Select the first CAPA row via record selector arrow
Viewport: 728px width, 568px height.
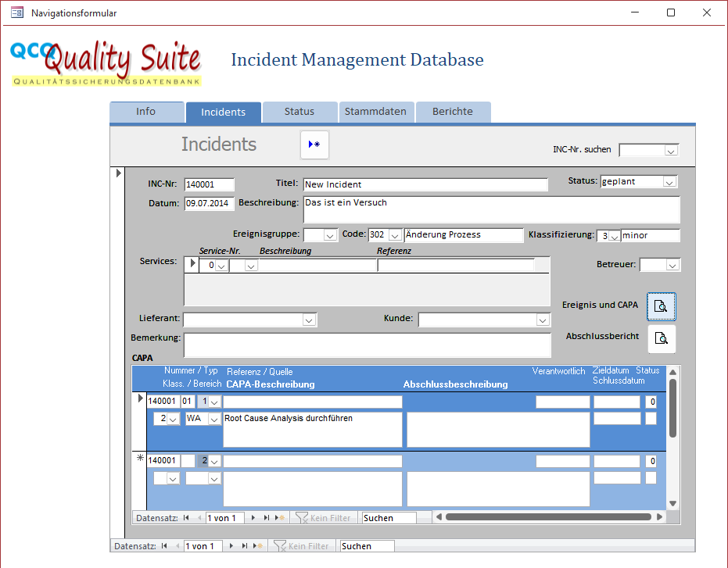tap(141, 399)
